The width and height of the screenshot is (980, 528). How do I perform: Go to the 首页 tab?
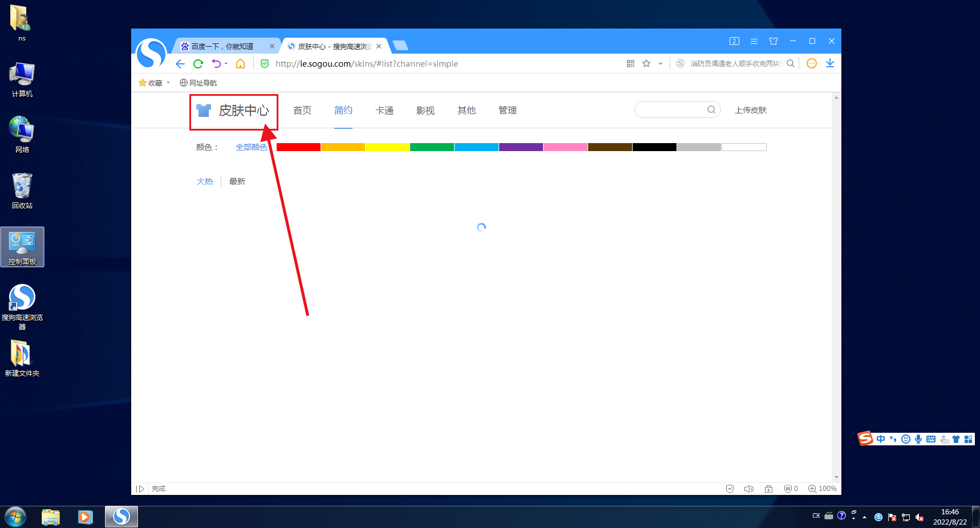[x=302, y=110]
